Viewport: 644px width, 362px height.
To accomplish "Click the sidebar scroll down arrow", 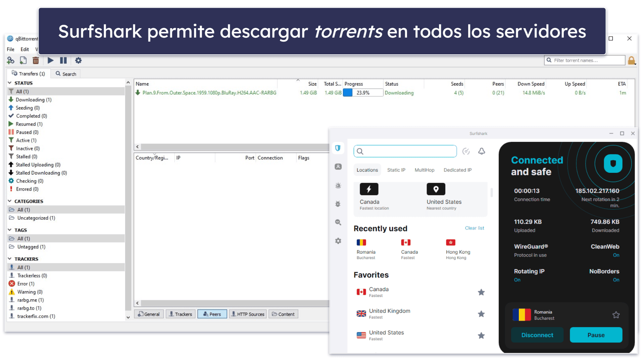I will [128, 317].
